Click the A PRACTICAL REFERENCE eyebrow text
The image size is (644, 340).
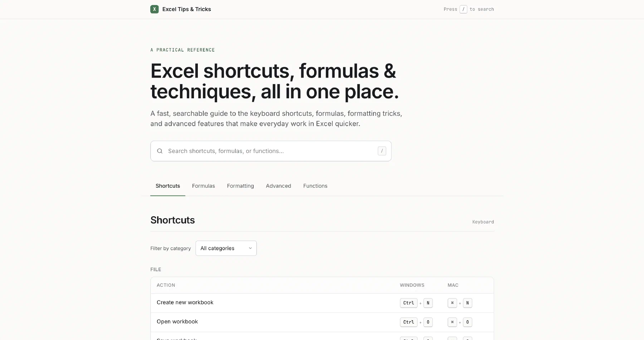182,50
